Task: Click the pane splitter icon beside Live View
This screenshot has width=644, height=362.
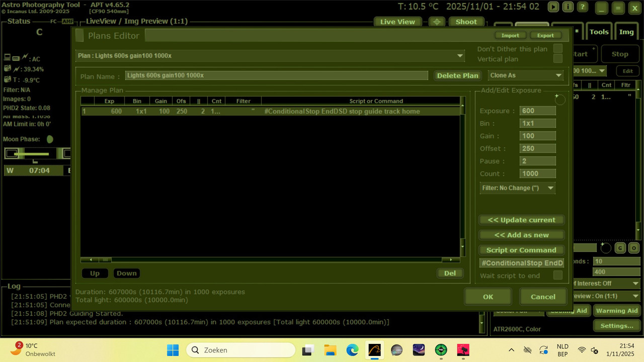Action: click(x=436, y=22)
